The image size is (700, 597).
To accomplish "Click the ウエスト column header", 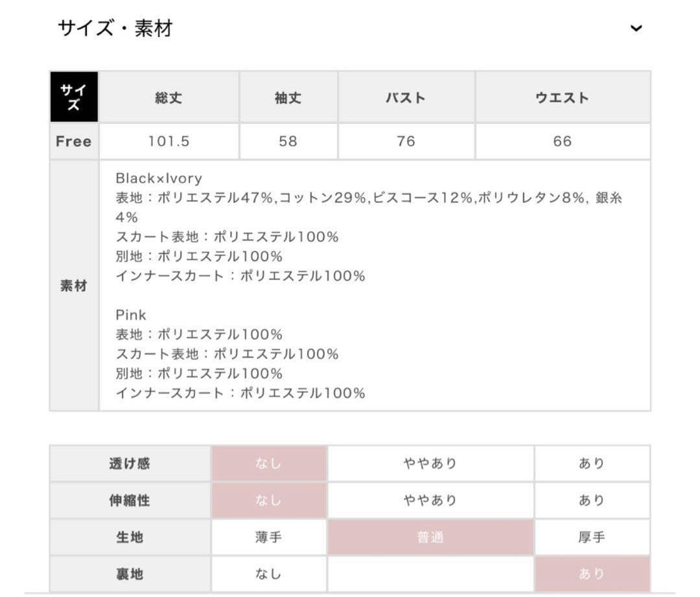I will pyautogui.click(x=562, y=98).
